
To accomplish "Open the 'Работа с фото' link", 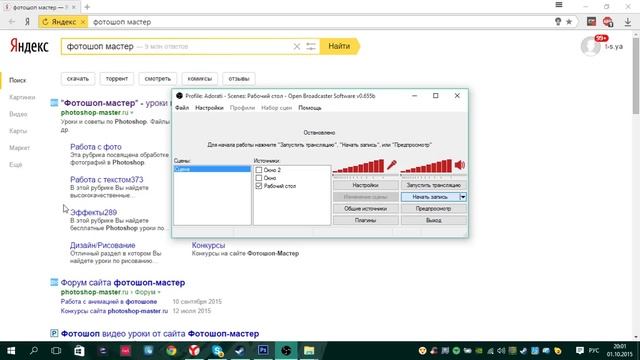I will [x=96, y=147].
